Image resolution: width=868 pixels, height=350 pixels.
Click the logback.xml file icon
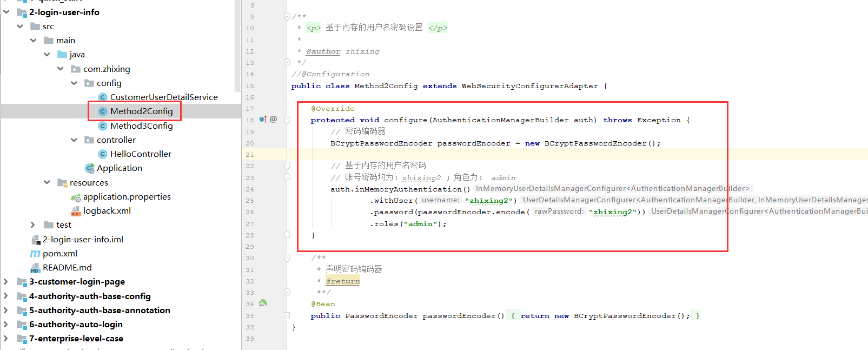pyautogui.click(x=76, y=211)
